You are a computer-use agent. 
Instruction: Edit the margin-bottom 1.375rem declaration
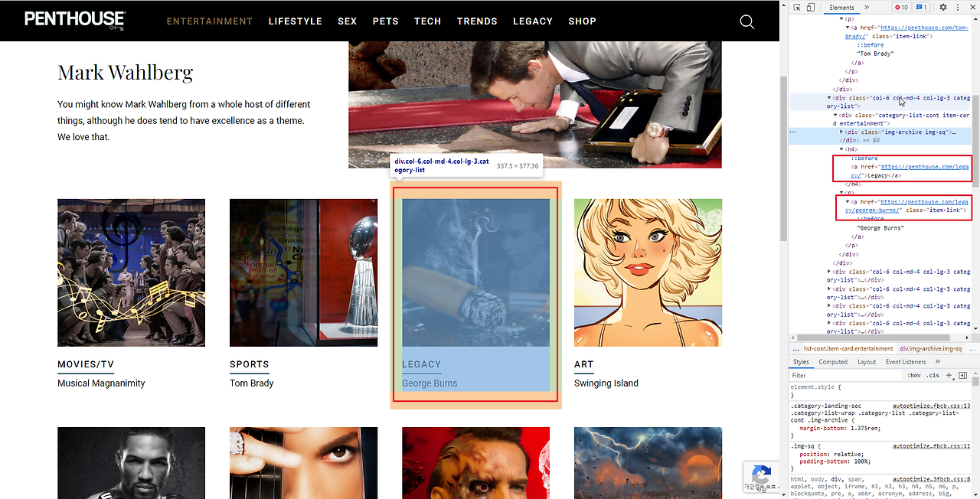(840, 429)
